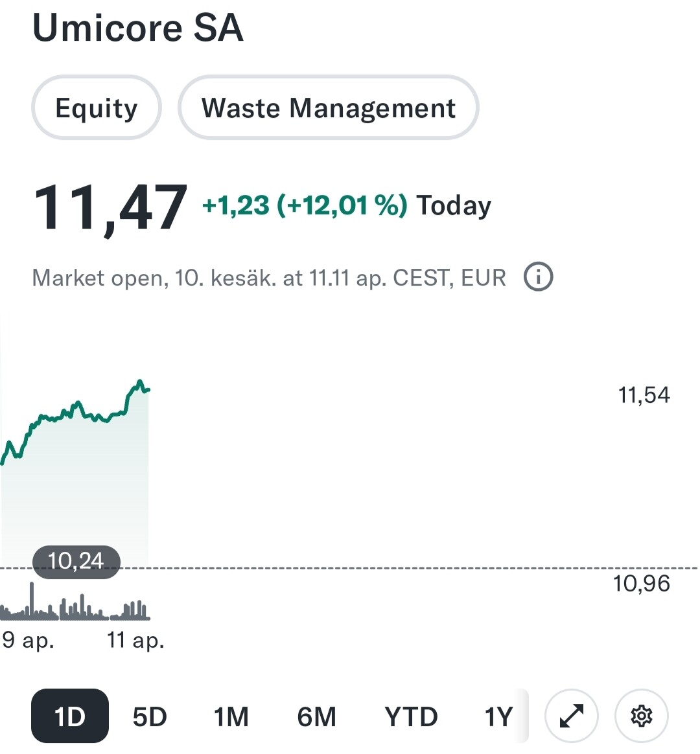Image resolution: width=700 pixels, height=754 pixels.
Task: Switch to 1M time range
Action: [231, 716]
